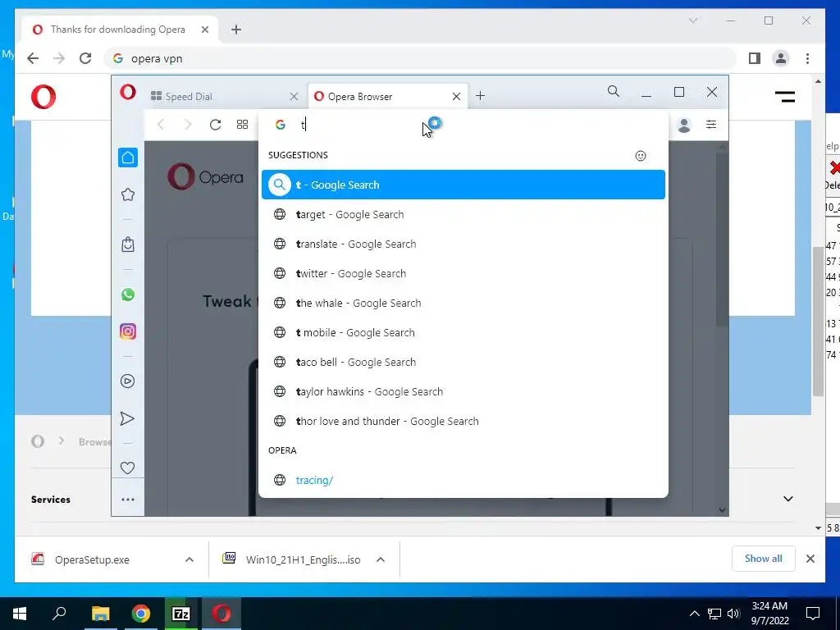
Task: Select suggestion 't mobile - Google Search'
Action: coord(463,333)
